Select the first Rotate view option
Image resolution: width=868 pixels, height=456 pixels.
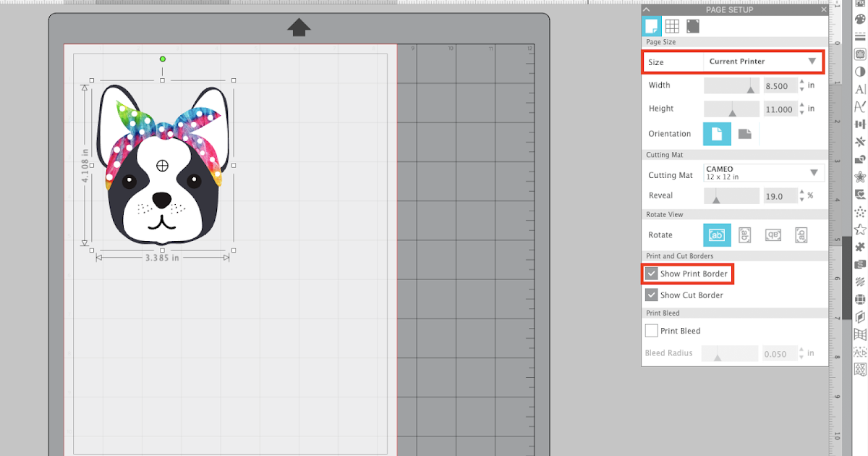point(717,235)
